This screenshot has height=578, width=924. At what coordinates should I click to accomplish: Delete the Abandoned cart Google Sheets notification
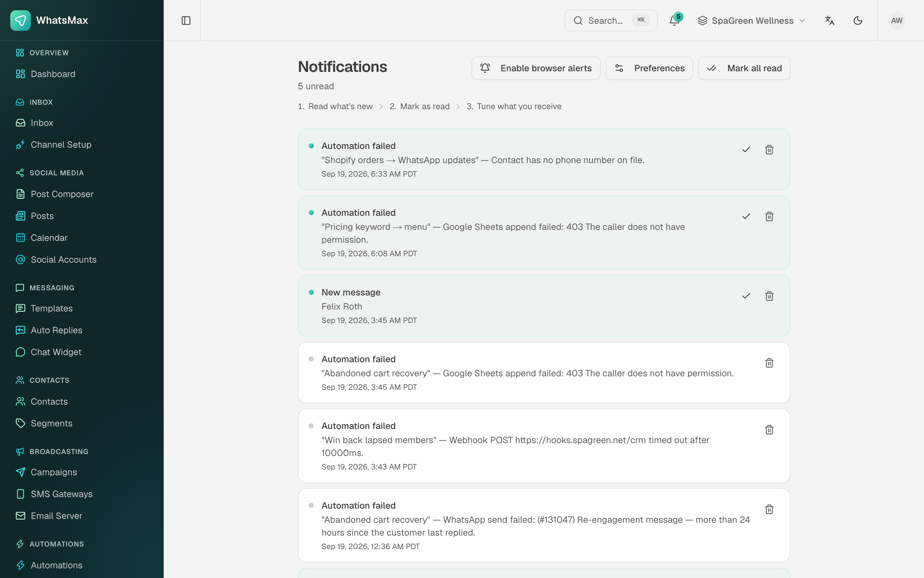tap(769, 363)
